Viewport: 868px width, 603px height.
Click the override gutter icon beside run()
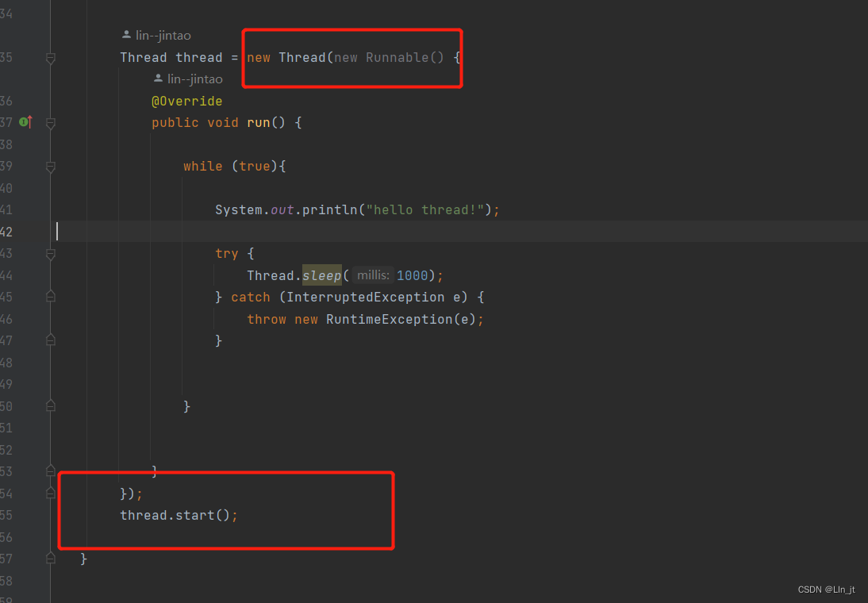26,122
